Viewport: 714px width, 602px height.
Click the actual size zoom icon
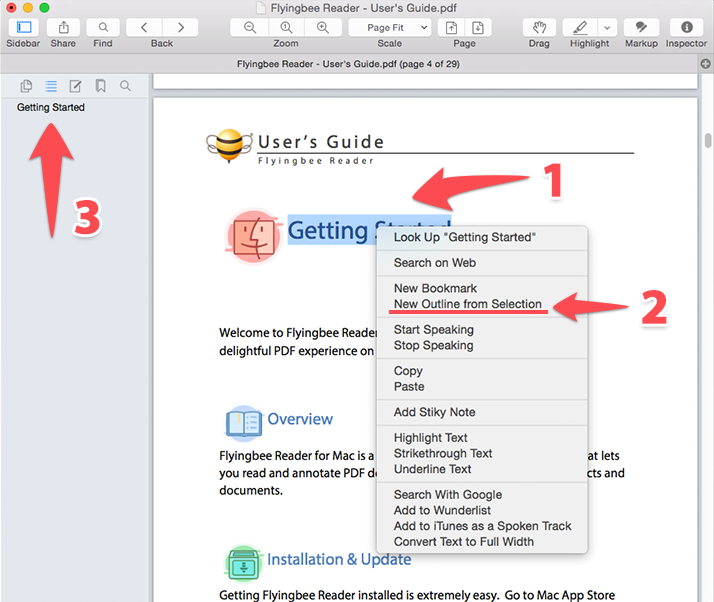pos(286,28)
